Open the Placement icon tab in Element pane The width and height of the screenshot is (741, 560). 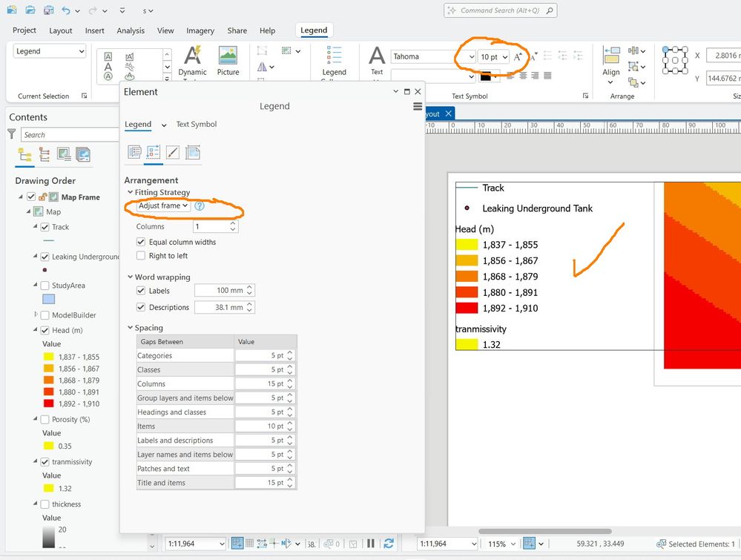point(192,152)
